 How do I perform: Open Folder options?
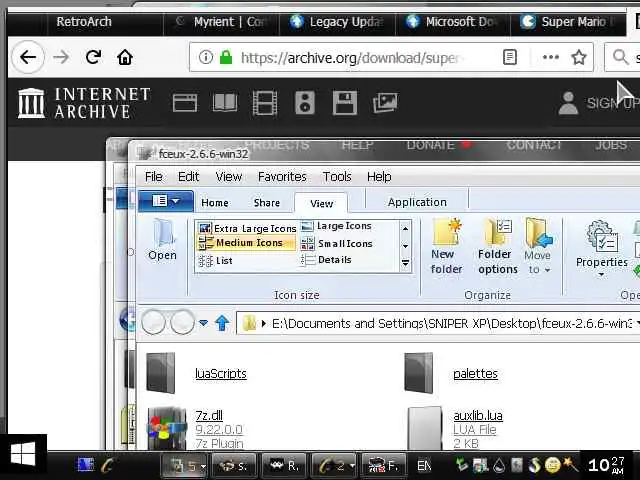[x=498, y=247]
